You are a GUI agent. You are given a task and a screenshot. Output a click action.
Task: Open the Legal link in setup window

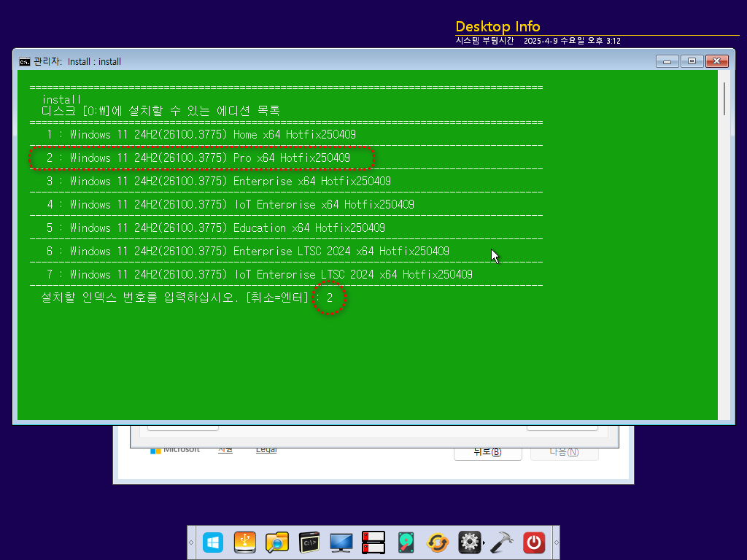click(x=266, y=449)
